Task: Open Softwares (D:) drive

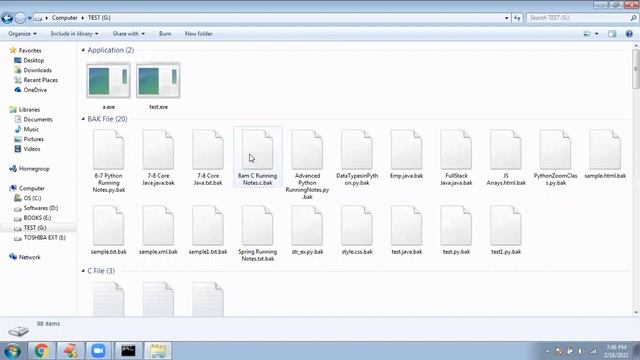Action: (36, 208)
